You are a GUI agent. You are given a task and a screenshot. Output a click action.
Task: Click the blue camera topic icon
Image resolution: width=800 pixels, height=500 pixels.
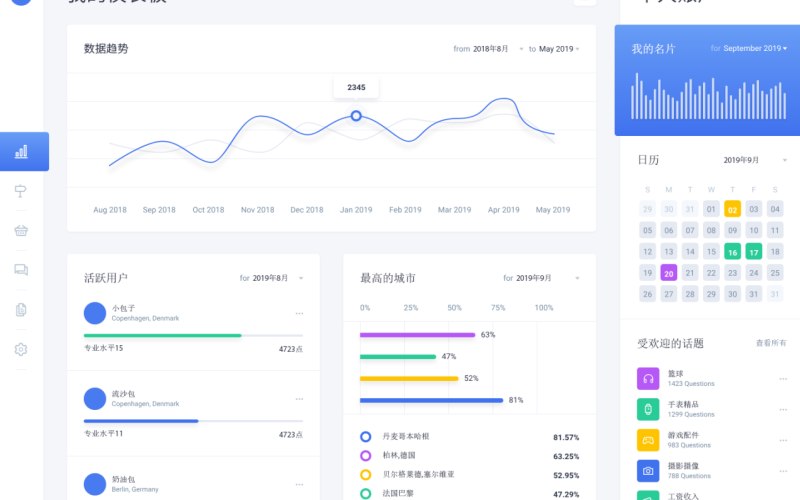click(x=648, y=471)
